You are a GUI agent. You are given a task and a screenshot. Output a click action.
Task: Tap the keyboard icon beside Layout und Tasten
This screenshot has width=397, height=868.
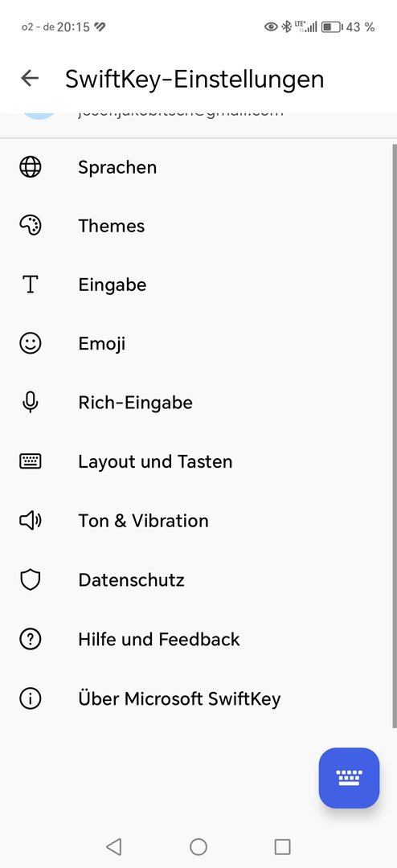31,461
